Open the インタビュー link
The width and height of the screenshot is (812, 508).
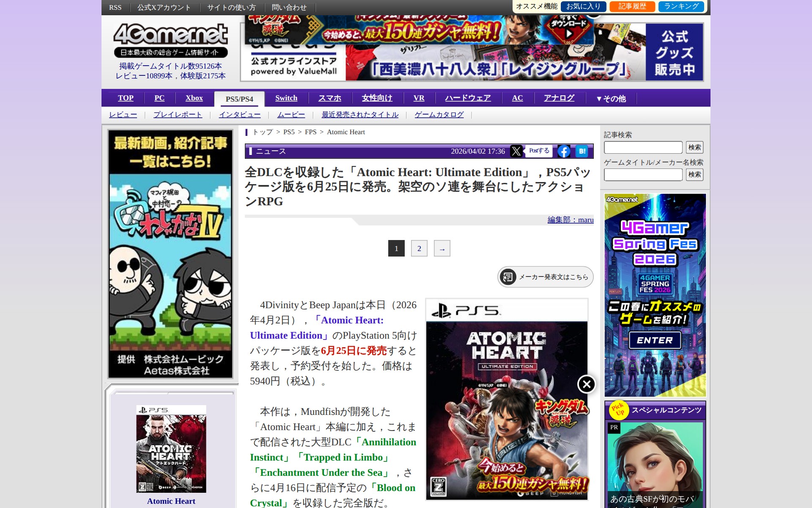(x=240, y=115)
